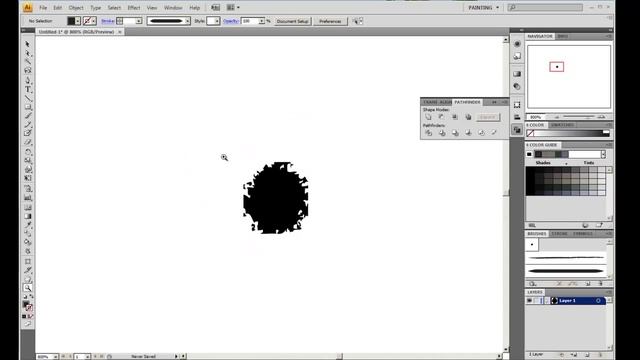Click the Exclude shape mode icon

tap(468, 117)
